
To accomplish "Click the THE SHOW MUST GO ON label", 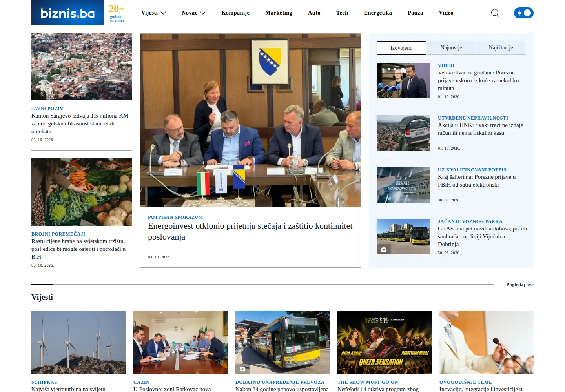I will (368, 382).
